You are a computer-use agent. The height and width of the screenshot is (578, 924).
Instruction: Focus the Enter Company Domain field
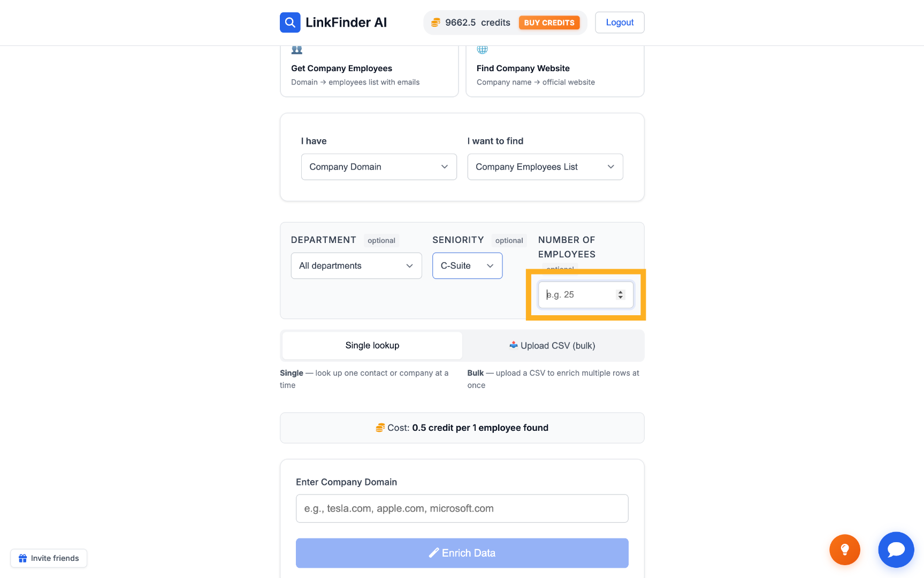(462, 508)
